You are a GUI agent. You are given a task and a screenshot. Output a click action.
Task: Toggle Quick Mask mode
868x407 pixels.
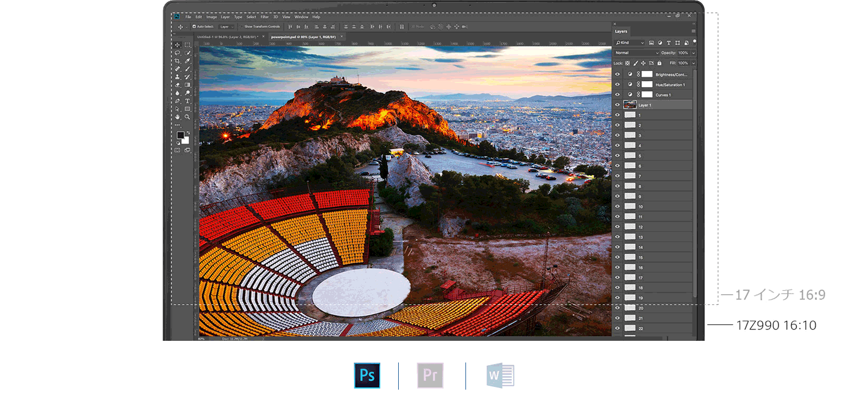[177, 150]
